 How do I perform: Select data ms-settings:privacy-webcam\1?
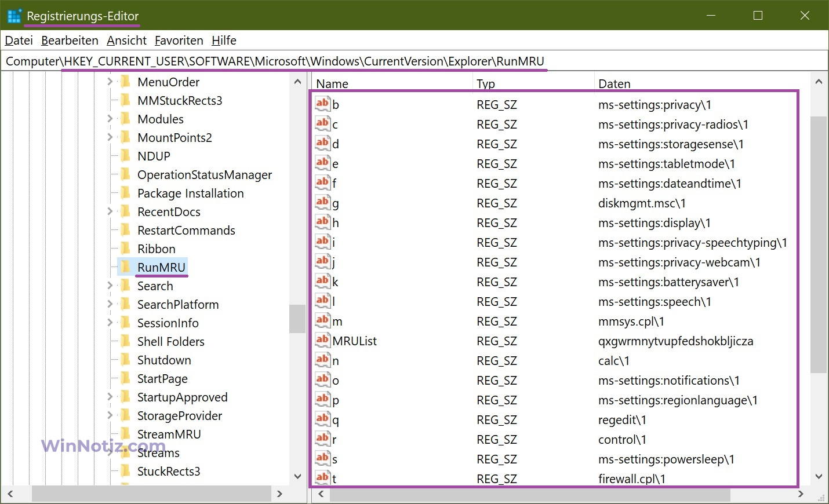click(679, 262)
